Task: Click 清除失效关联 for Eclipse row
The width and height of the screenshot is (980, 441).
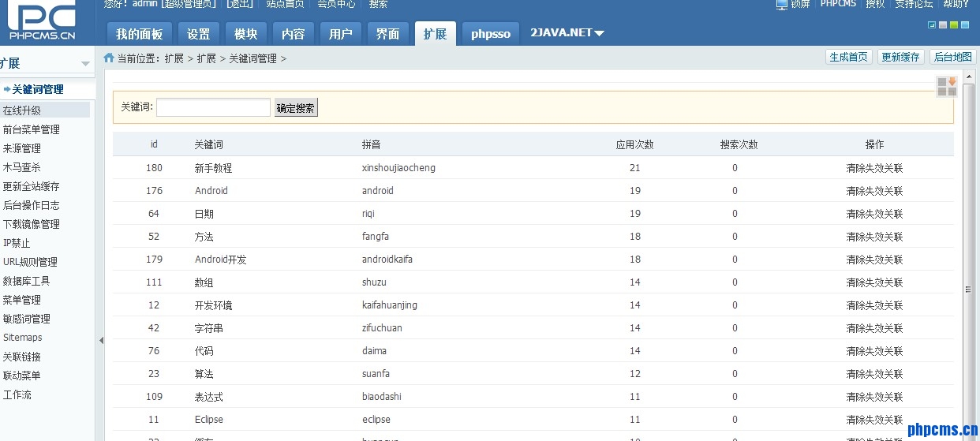Action: tap(874, 420)
